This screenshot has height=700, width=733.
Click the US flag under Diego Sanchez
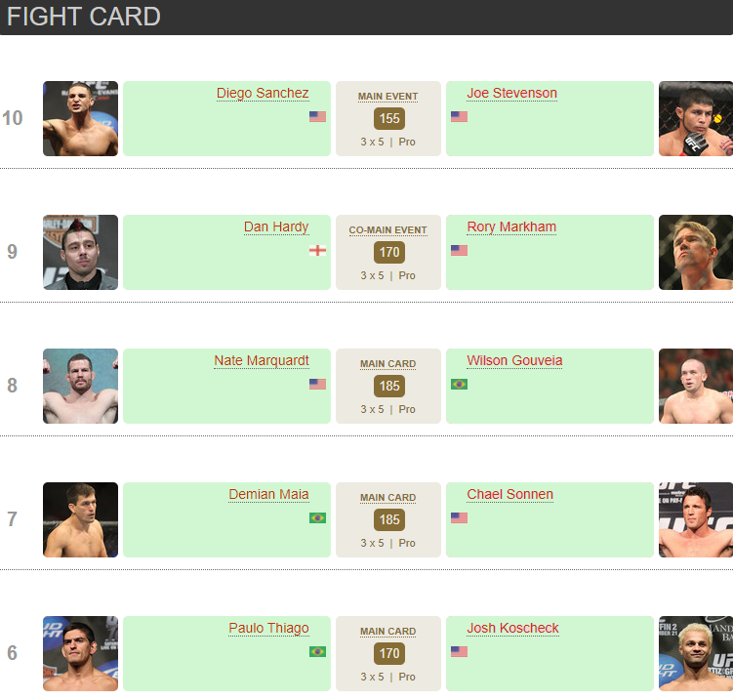point(317,116)
